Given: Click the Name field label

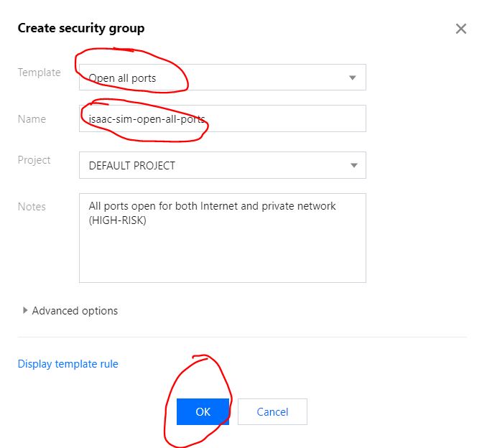Looking at the screenshot, I should pyautogui.click(x=32, y=119).
